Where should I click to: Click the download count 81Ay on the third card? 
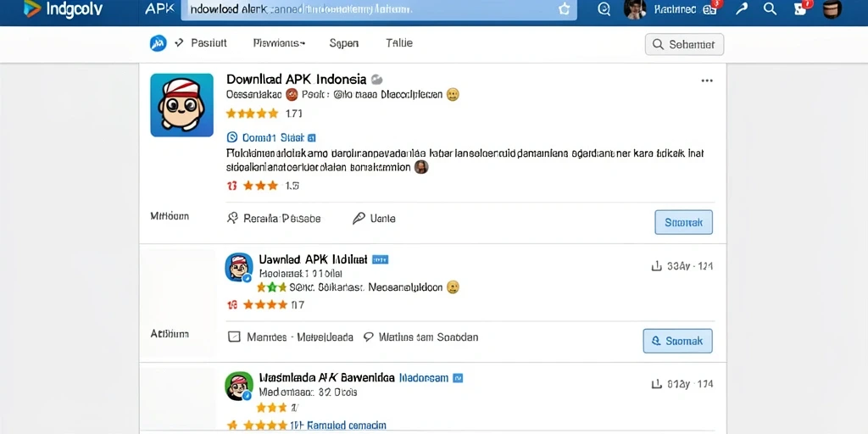click(x=682, y=384)
